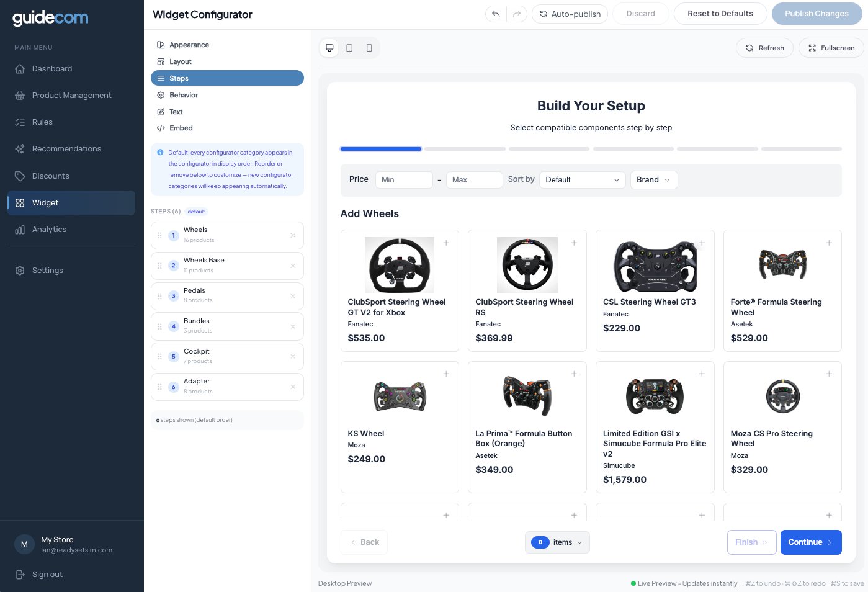Toggle Auto-publish option
Image resolution: width=868 pixels, height=592 pixels.
coord(570,14)
